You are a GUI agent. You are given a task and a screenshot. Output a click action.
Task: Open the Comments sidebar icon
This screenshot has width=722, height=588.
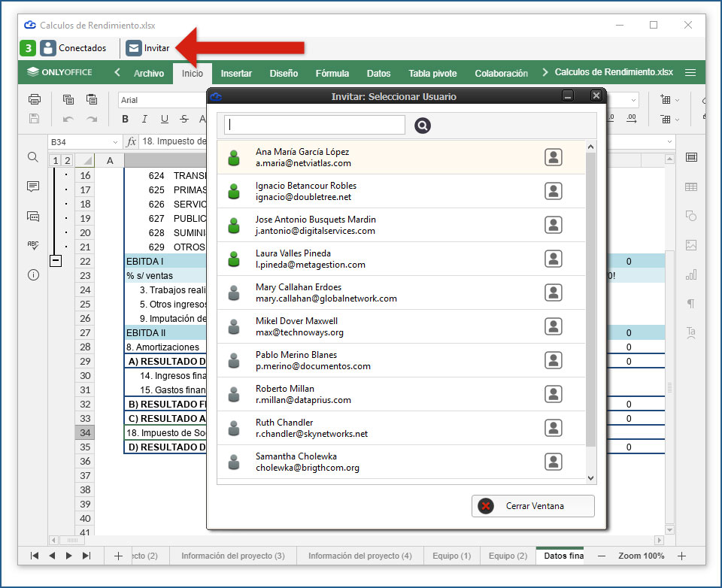pyautogui.click(x=32, y=186)
